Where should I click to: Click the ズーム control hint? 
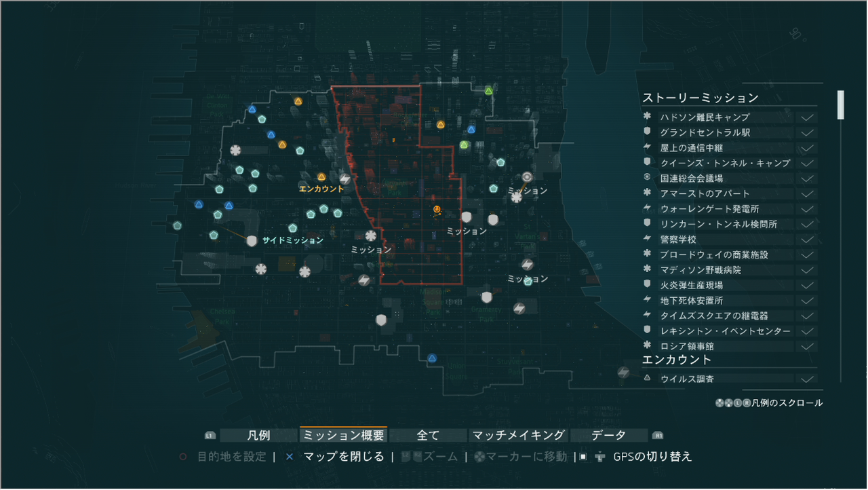(x=431, y=457)
